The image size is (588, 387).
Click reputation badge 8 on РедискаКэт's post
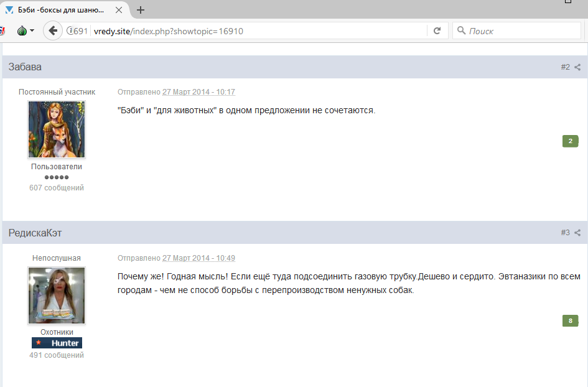[570, 320]
